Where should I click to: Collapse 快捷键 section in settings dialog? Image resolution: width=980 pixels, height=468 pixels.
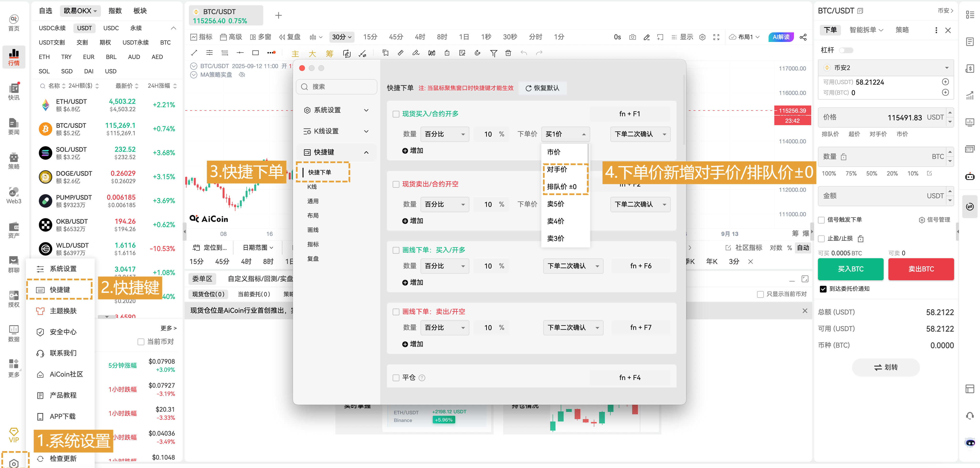(336, 152)
